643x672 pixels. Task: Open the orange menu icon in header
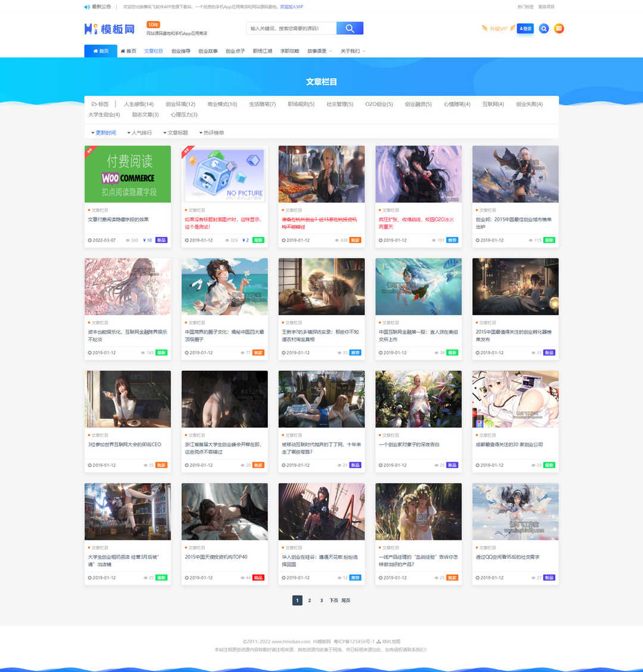(558, 29)
